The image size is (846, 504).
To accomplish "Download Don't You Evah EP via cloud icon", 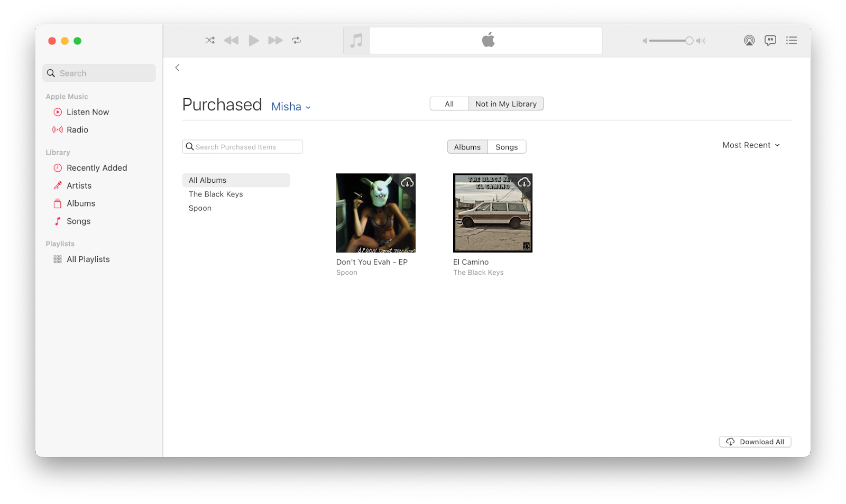I will [x=407, y=182].
